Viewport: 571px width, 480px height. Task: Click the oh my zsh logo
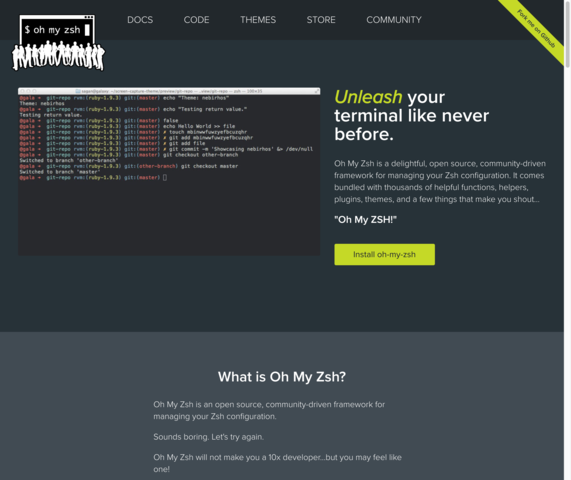(x=58, y=43)
